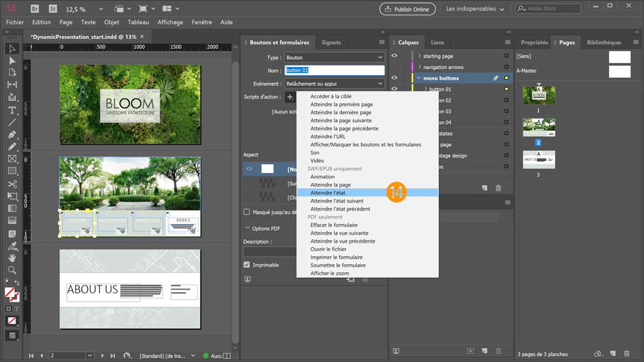Screen dimensions: 644x362
Task: Select the Zoom magnifier tool
Action: [12, 269]
